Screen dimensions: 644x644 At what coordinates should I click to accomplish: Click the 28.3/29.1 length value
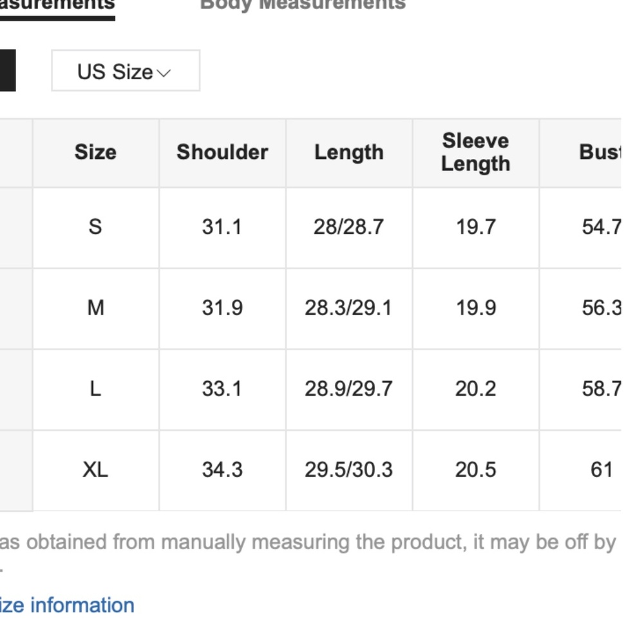[348, 308]
